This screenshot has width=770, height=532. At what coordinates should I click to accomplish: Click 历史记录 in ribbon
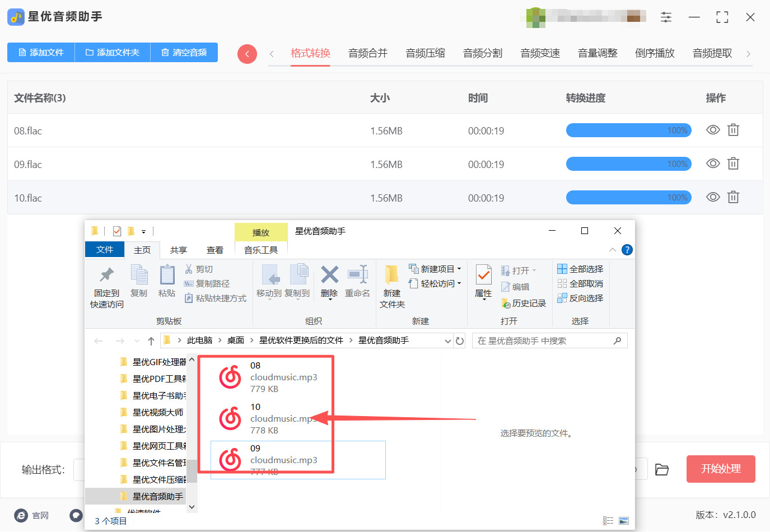(524, 303)
